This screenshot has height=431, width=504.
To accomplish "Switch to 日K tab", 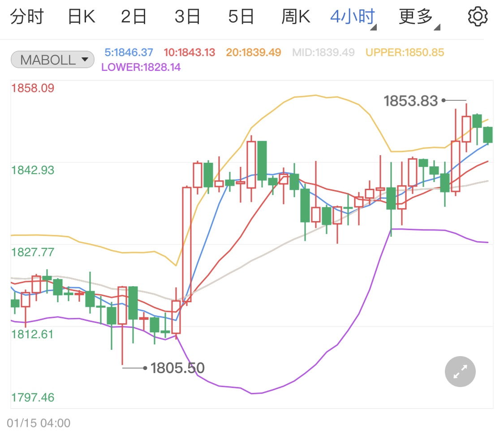I will point(82,17).
